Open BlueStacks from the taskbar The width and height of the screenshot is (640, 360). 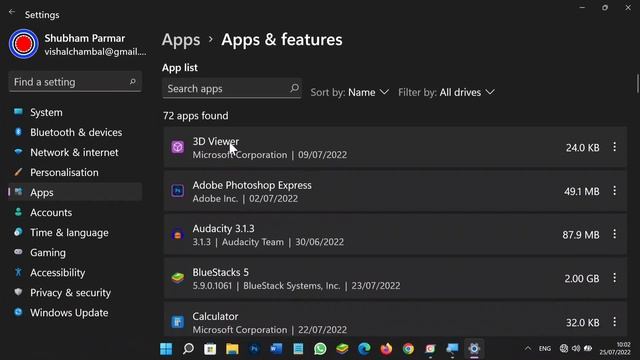342,349
